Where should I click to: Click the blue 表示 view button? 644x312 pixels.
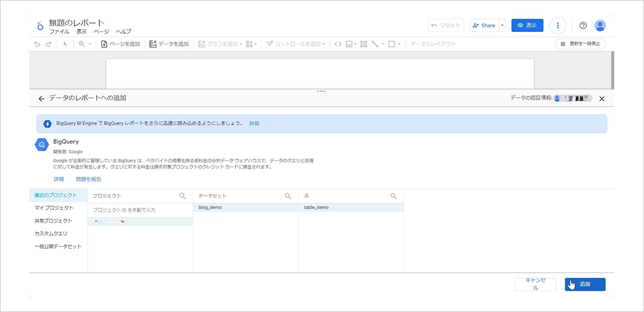tap(528, 25)
